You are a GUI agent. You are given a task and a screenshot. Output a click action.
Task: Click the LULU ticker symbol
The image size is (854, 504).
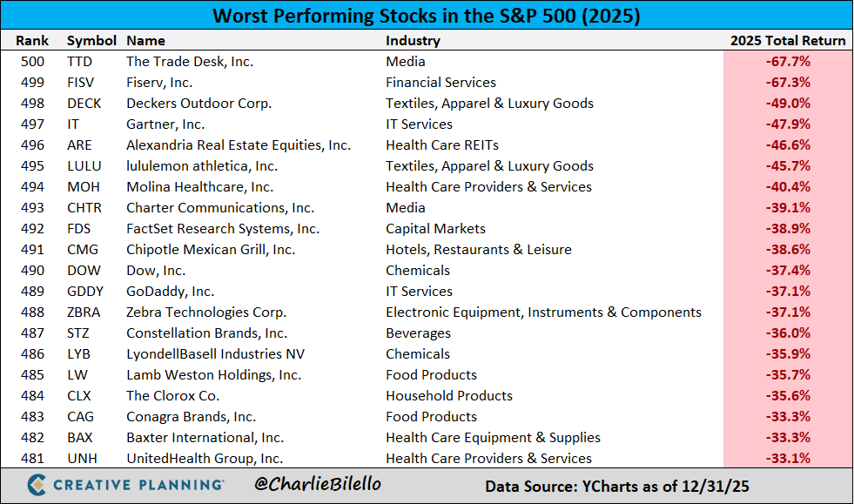tap(84, 166)
